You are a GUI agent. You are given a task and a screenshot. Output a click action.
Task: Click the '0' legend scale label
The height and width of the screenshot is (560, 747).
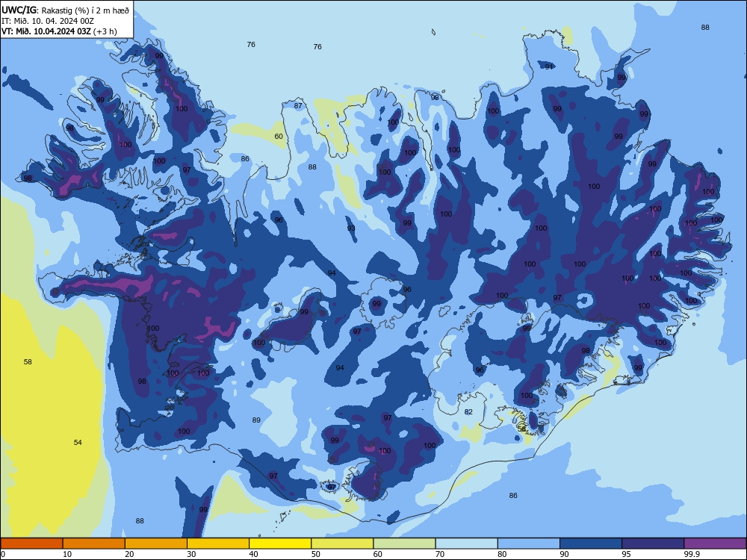[3, 554]
